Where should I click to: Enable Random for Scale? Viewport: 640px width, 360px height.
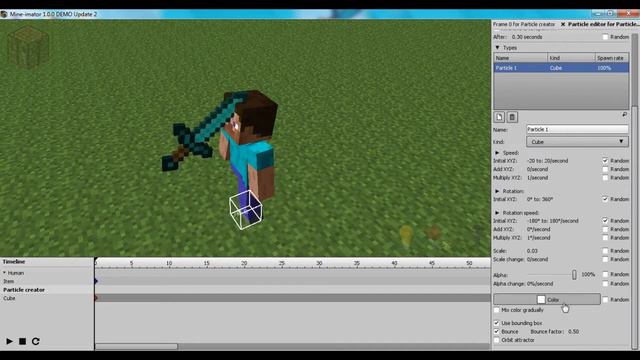coord(605,251)
